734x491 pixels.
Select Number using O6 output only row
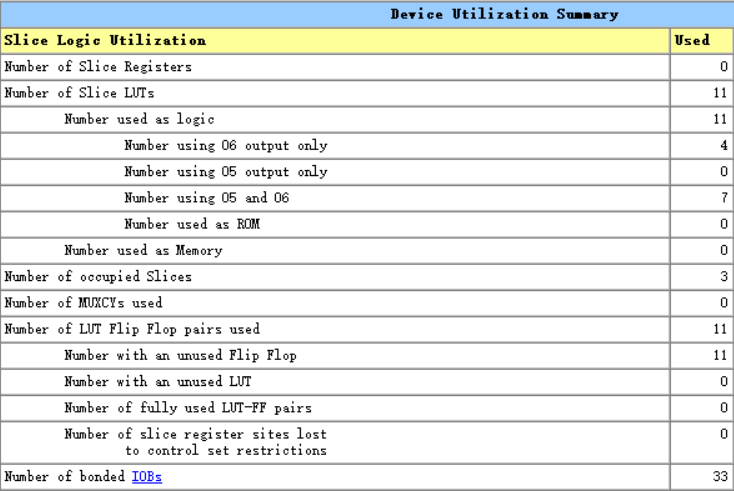367,146
